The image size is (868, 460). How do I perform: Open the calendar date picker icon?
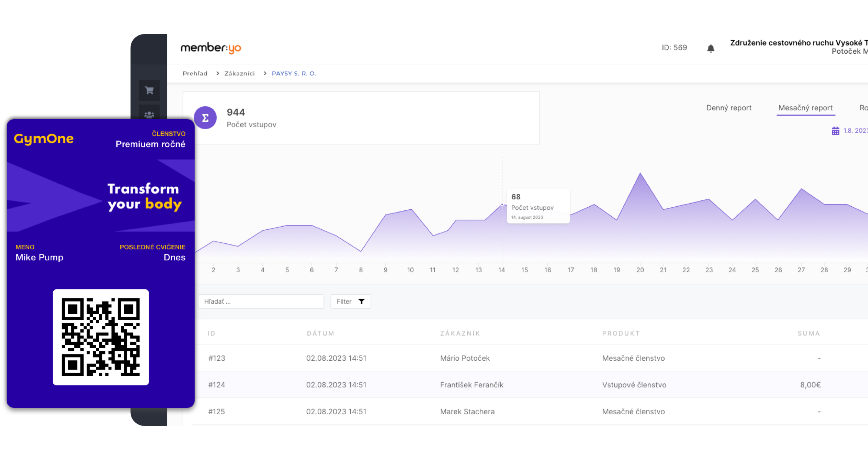point(835,131)
